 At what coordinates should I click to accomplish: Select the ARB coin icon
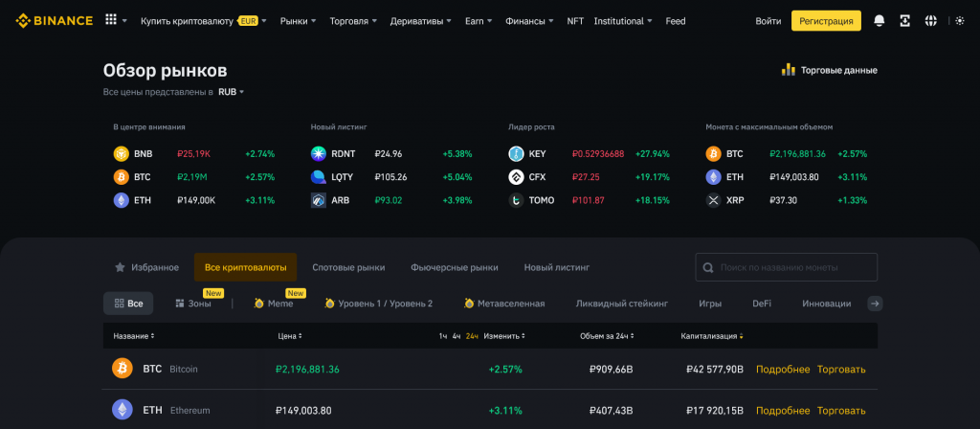[x=318, y=200]
